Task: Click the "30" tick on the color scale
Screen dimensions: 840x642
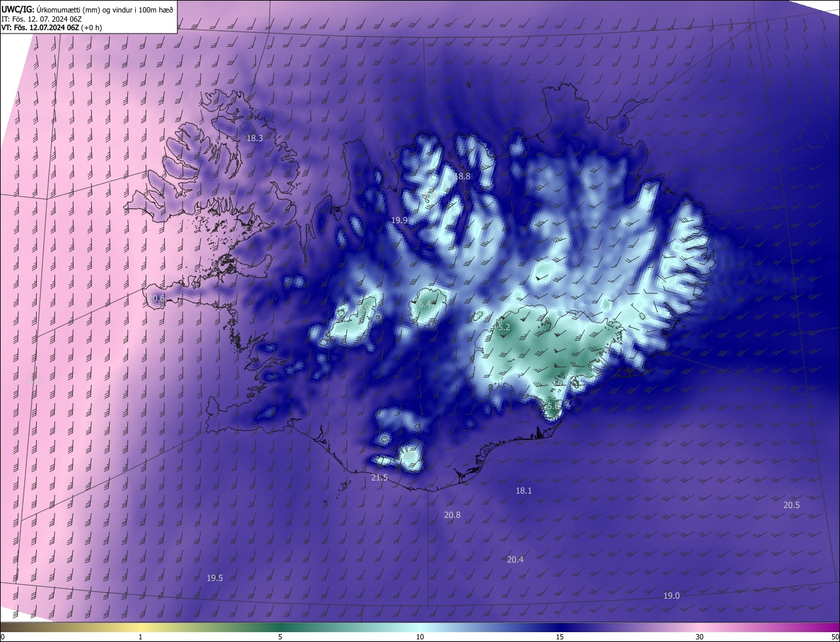Action: 700,637
